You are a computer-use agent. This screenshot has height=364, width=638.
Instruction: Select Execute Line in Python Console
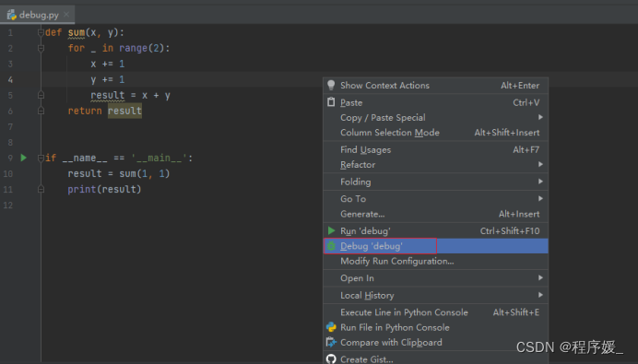pos(436,312)
